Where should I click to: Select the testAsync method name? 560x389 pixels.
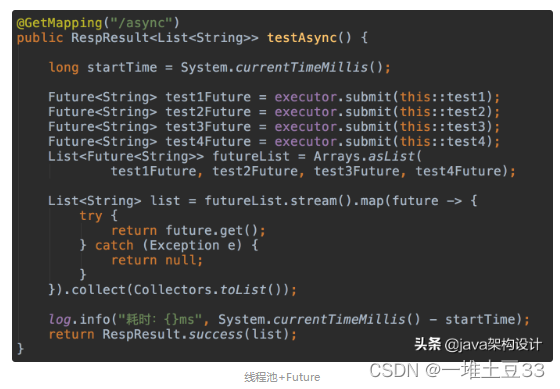302,38
